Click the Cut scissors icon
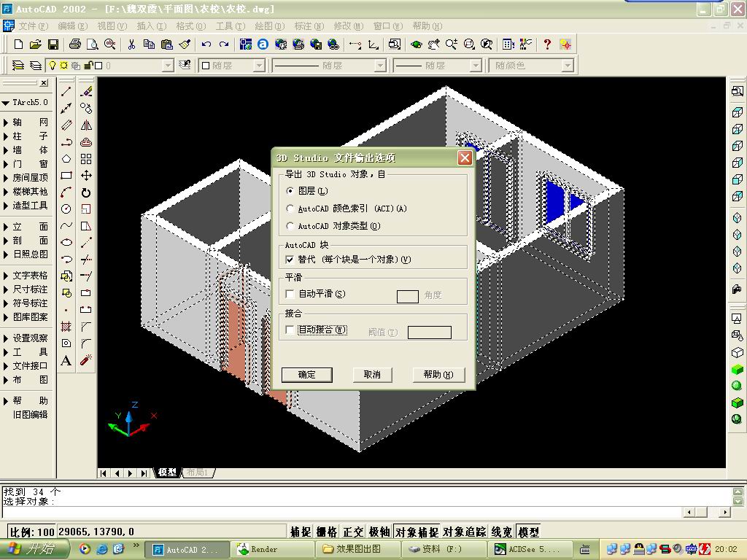Image resolution: width=747 pixels, height=560 pixels. (x=131, y=44)
